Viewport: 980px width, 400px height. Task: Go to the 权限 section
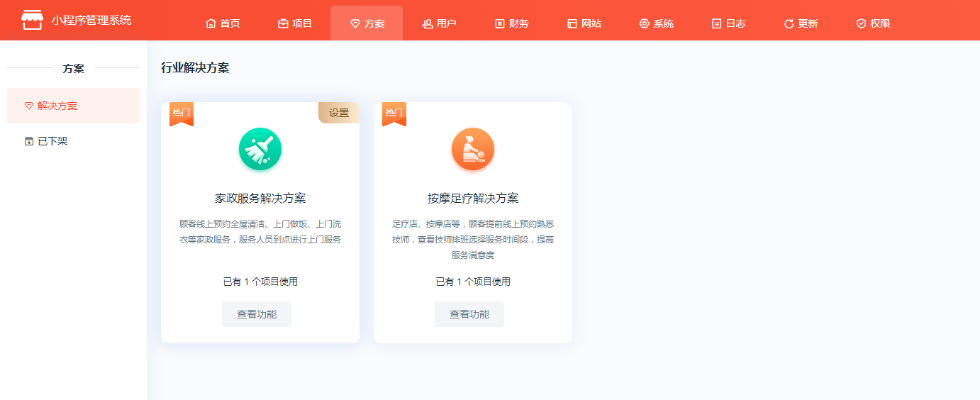tap(874, 23)
